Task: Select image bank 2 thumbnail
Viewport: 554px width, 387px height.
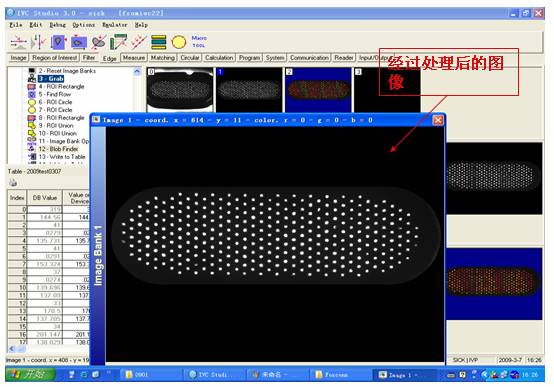Action: tap(318, 90)
